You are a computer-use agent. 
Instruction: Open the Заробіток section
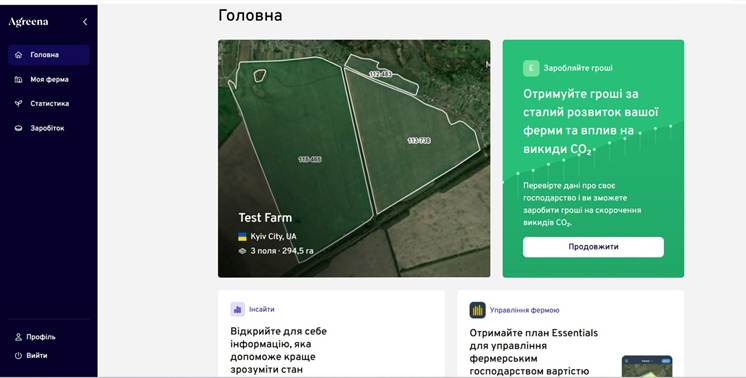(49, 128)
